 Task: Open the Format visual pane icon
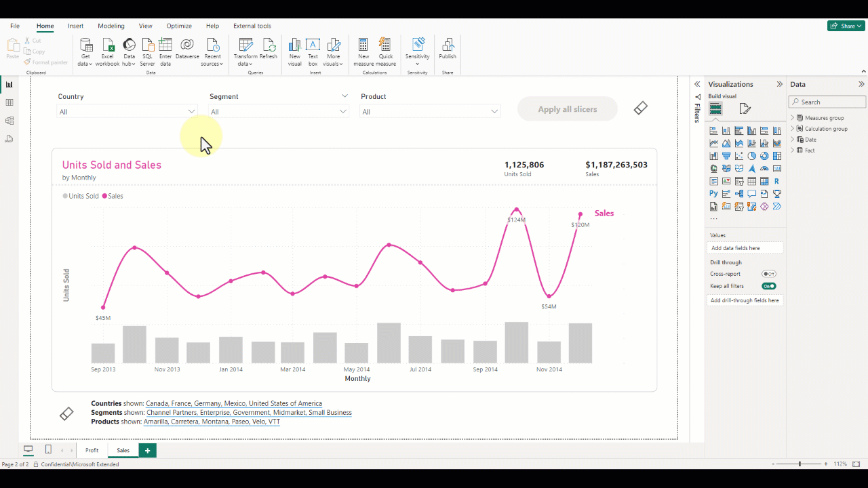coord(745,109)
